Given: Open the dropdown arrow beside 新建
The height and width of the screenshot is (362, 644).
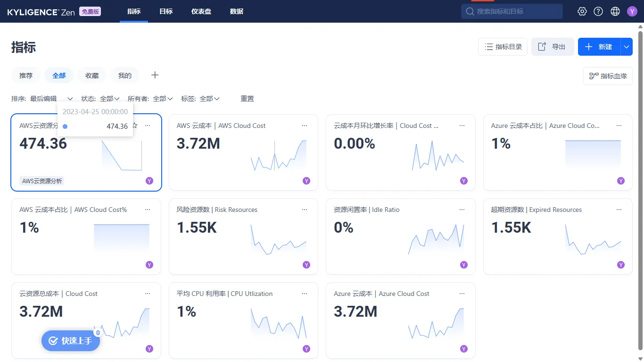Looking at the screenshot, I should point(627,47).
